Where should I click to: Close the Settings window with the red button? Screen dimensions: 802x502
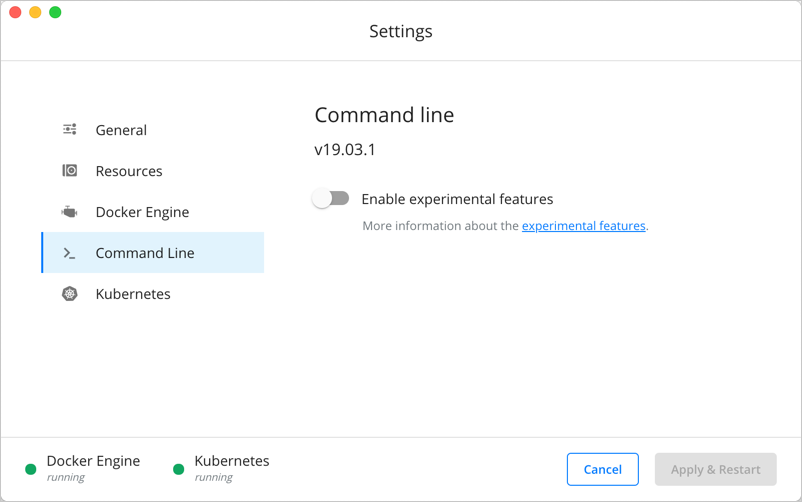pos(15,12)
